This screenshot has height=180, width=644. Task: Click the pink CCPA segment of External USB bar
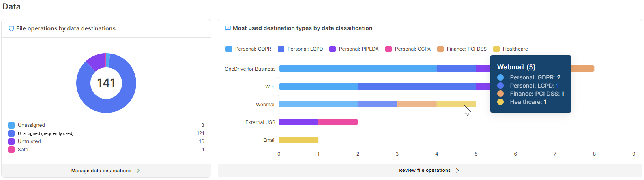(338, 122)
